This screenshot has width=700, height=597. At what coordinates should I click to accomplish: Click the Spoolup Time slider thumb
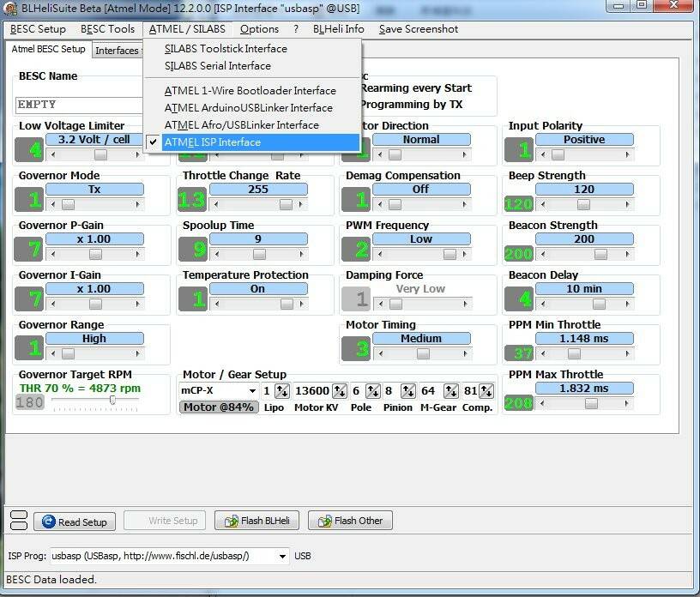pos(259,255)
